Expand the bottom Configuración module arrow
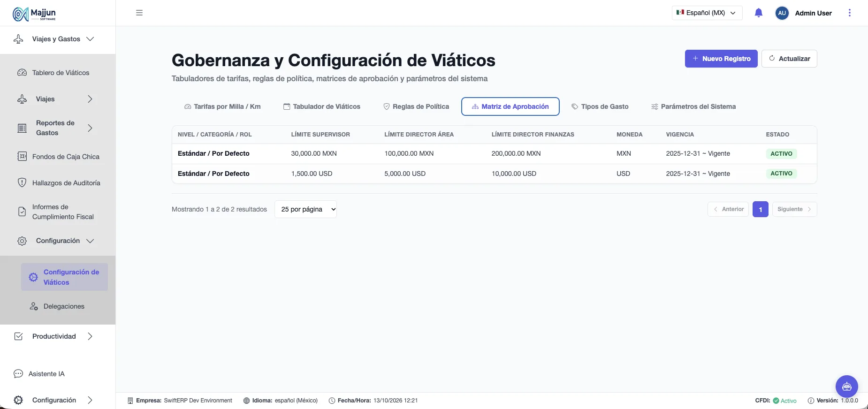 pos(90,400)
